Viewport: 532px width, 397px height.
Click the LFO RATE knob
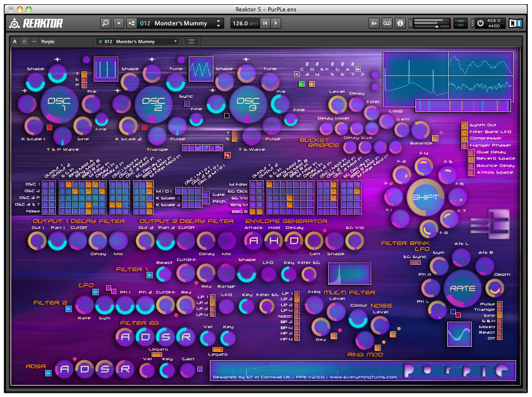point(463,289)
